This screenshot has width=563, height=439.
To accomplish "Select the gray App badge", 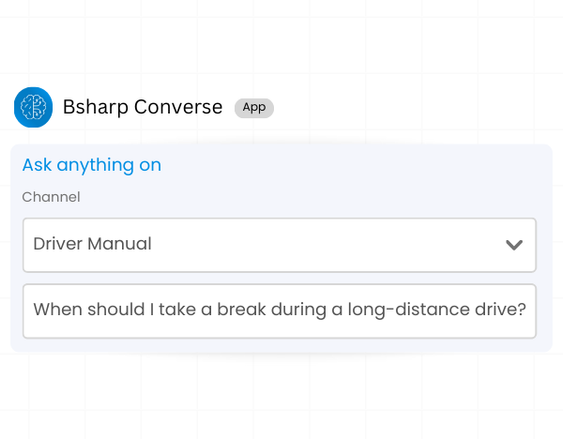I will coord(254,108).
